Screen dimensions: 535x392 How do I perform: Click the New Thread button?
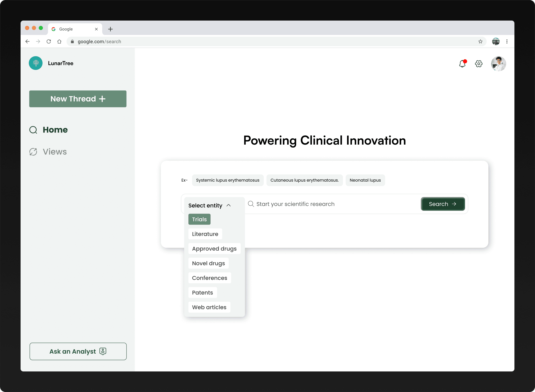coord(78,99)
